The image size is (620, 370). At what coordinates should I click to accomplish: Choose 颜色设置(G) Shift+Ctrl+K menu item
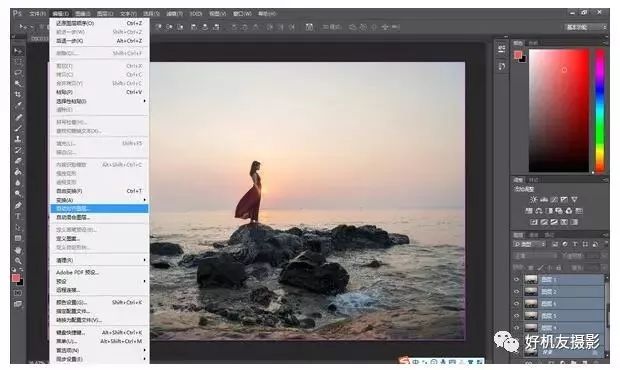click(99, 302)
